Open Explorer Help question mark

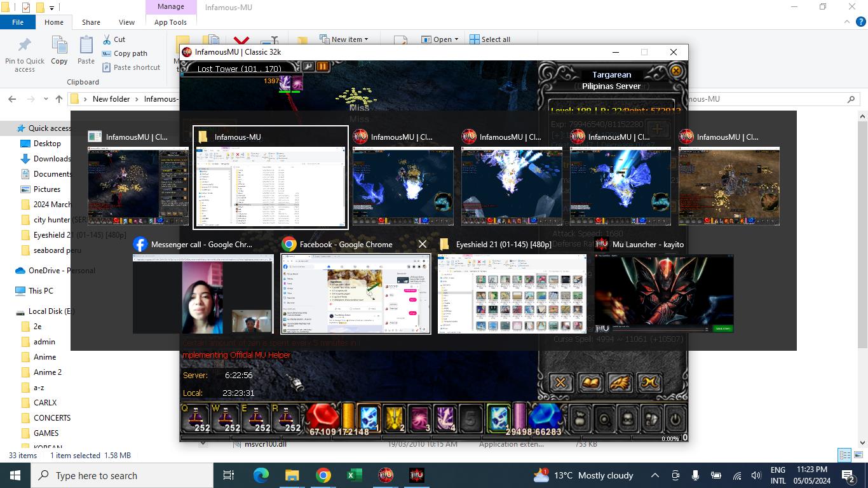[x=860, y=22]
